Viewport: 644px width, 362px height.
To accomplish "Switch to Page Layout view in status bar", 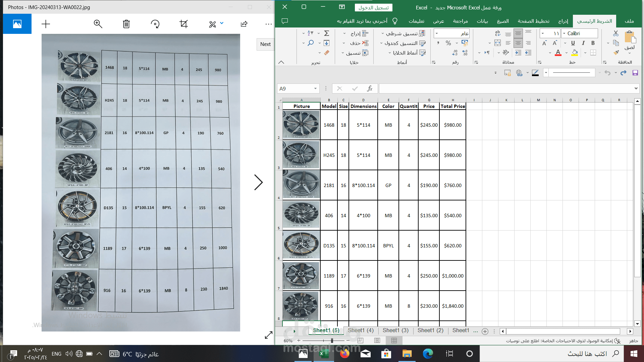I will click(x=377, y=341).
